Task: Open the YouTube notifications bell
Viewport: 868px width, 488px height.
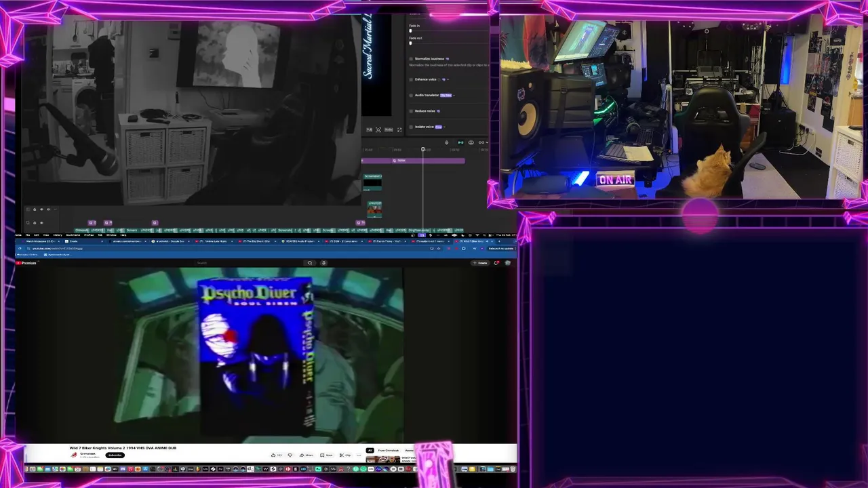Action: click(x=496, y=262)
